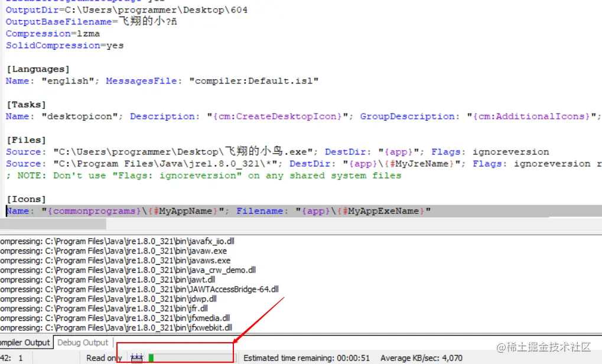
Task: Click the {app}\{#MyAppExeName} Filename value
Action: tap(363, 211)
